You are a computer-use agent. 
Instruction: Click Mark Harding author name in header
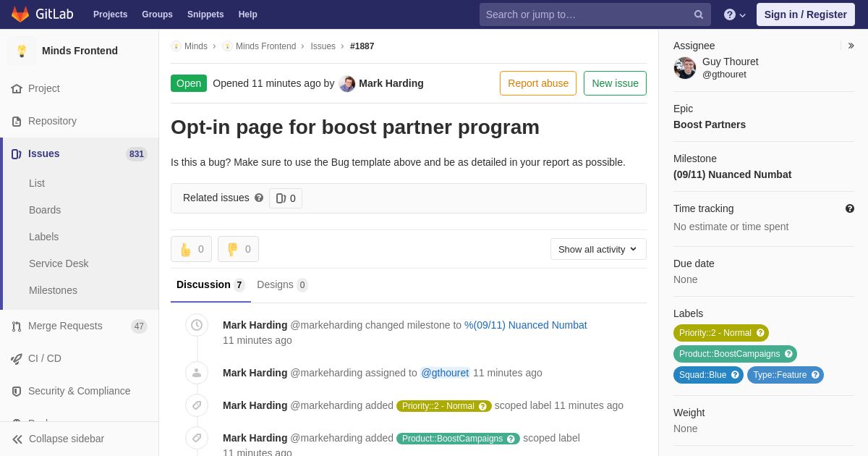click(391, 83)
